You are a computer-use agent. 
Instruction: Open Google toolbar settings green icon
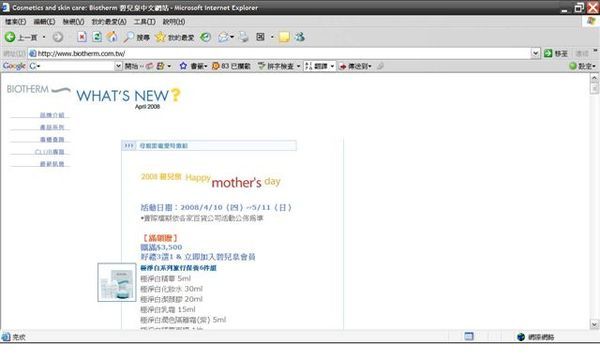(572, 66)
